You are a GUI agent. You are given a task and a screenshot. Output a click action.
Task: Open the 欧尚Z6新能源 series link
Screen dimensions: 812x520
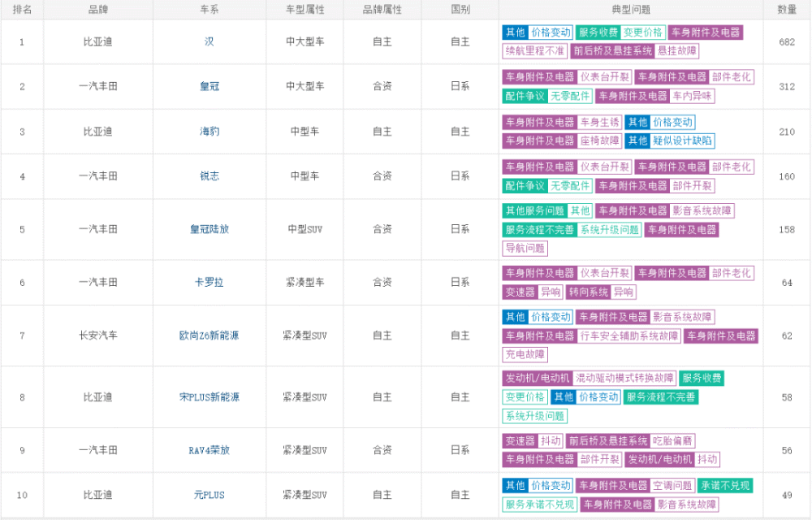209,336
